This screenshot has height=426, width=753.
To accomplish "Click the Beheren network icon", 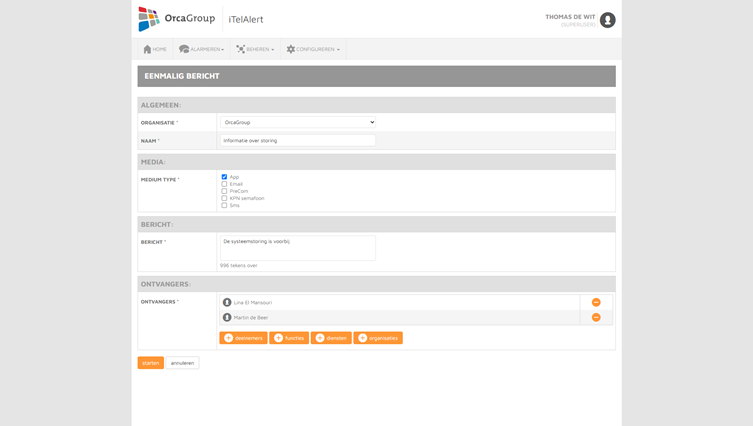I will click(241, 49).
